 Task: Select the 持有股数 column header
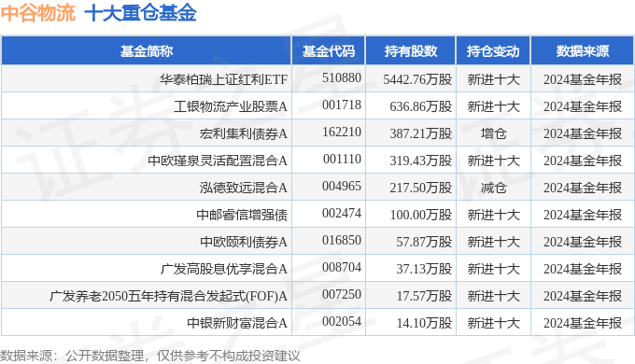[411, 51]
